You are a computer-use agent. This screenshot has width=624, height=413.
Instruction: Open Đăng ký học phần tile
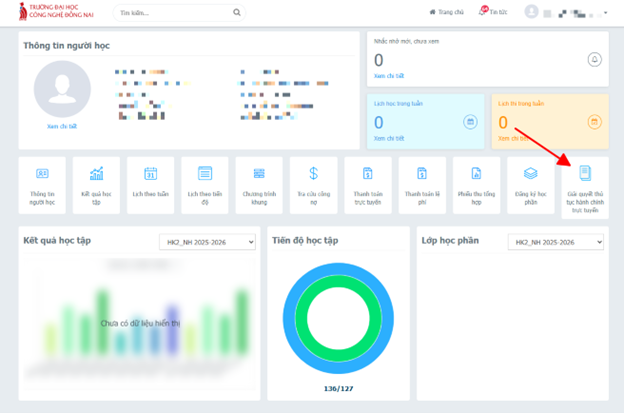point(531,185)
